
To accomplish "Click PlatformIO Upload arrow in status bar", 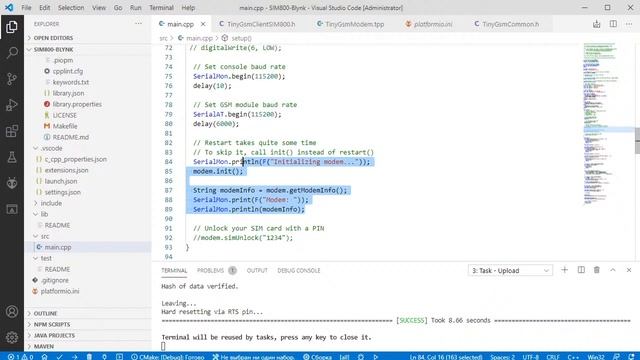I will pos(74,357).
